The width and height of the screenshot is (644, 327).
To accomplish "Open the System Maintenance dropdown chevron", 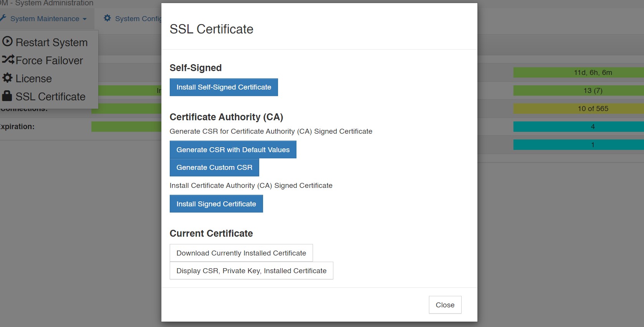I will click(85, 19).
